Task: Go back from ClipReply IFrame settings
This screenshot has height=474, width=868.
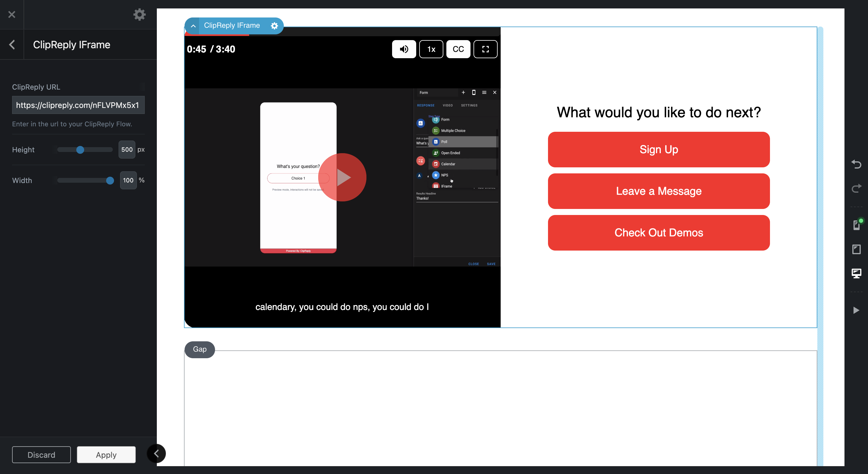Action: [x=12, y=44]
